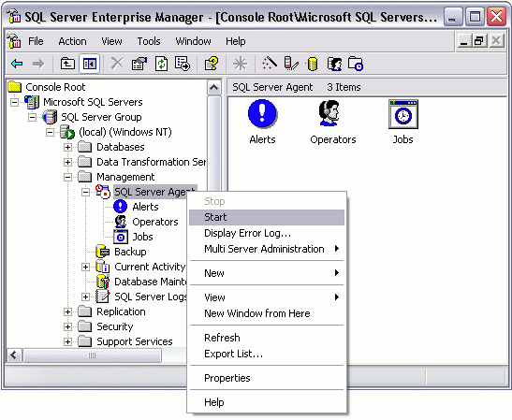Open the Alerts icon in right pane
This screenshot has height=420, width=512.
(262, 122)
